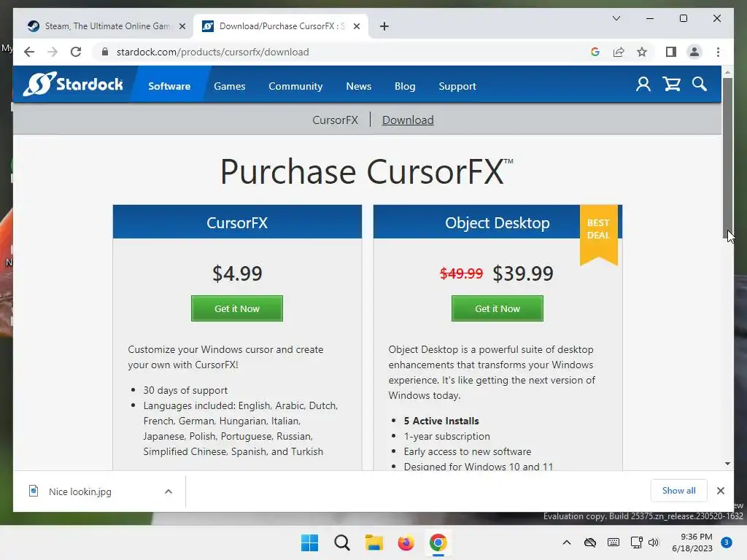
Task: Open the Blog link
Action: point(405,86)
